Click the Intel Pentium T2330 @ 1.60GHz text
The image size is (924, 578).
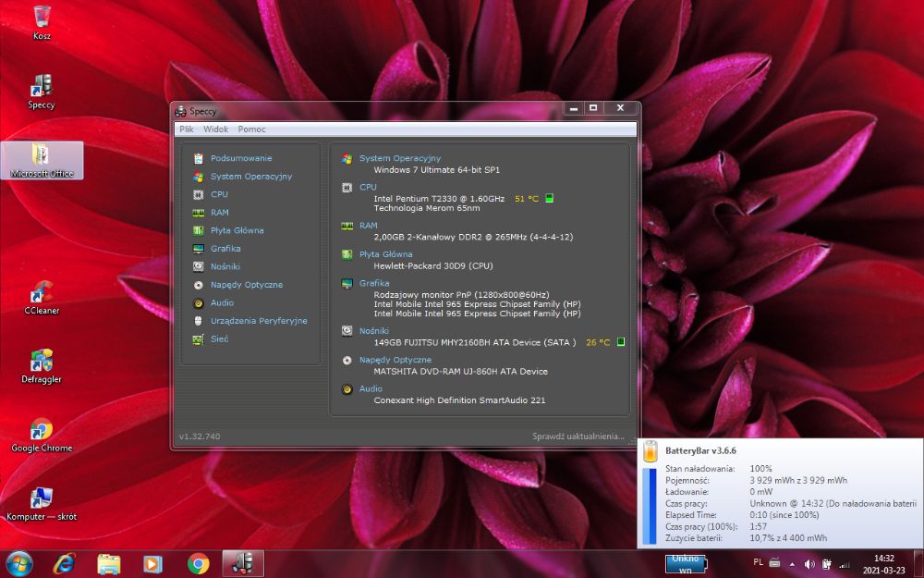tap(439, 199)
